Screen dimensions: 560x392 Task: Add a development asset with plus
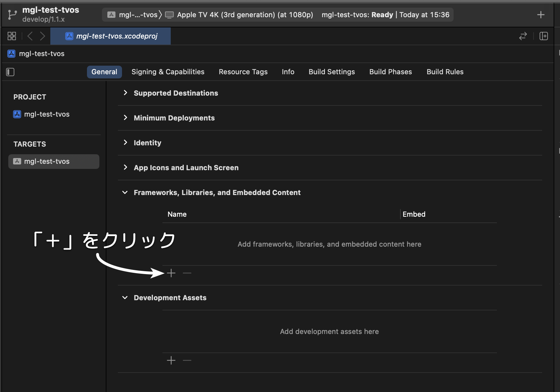point(171,360)
